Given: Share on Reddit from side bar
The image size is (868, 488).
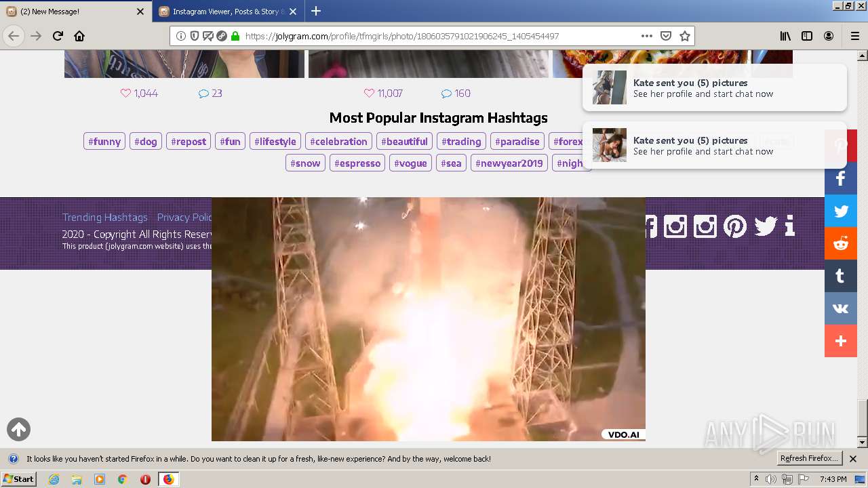Looking at the screenshot, I should point(841,244).
